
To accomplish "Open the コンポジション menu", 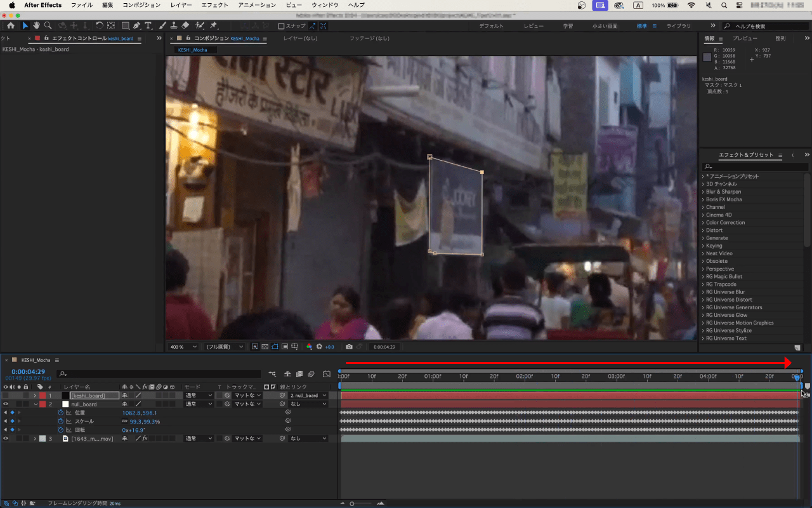I will 141,5.
